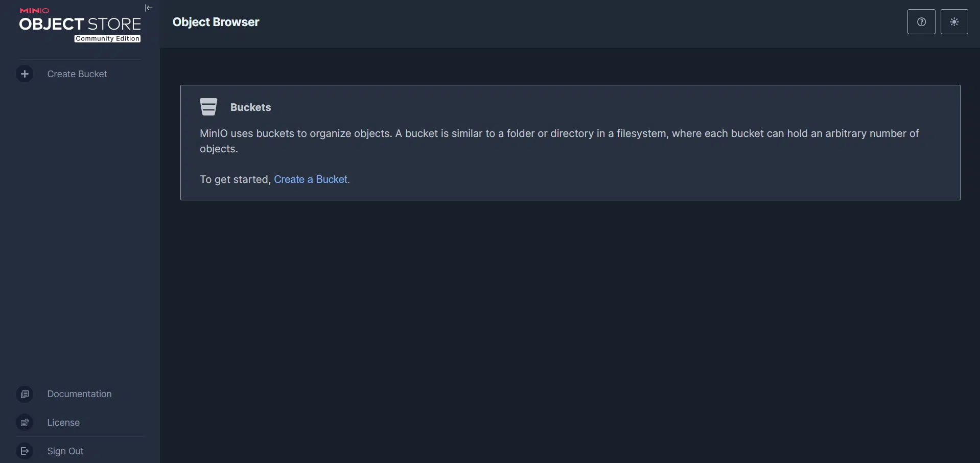Screen dimensions: 980x463
Task: Follow the 'Create a Bucket' link
Action: (311, 179)
